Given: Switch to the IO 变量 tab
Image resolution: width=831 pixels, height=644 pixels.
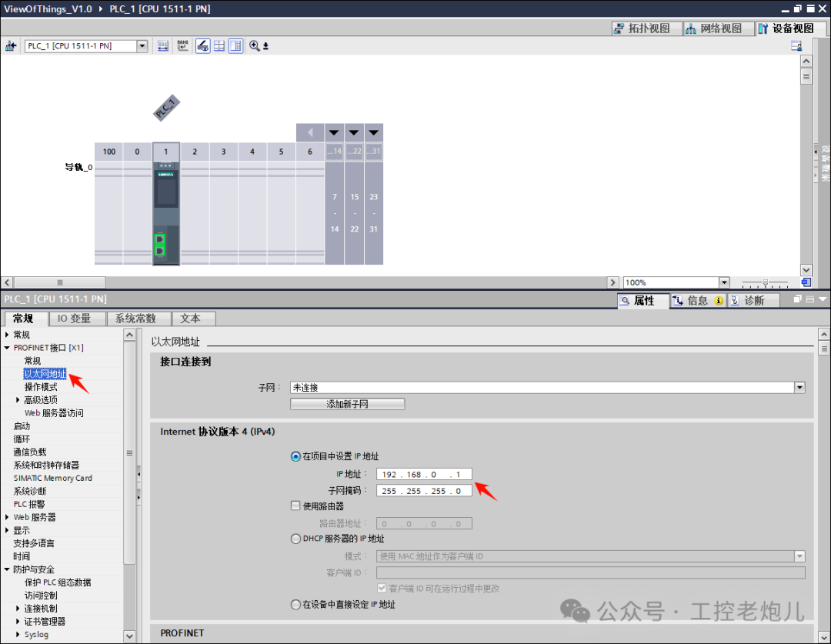Looking at the screenshot, I should (x=77, y=318).
